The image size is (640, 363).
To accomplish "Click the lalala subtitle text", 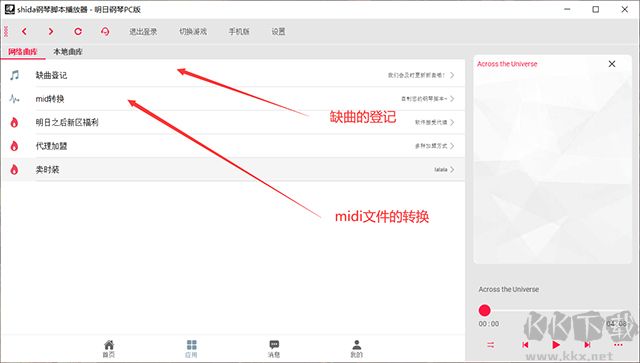I will 440,169.
